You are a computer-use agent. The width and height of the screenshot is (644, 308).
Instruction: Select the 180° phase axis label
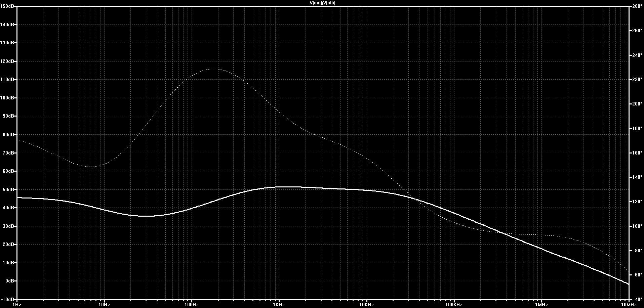click(637, 128)
